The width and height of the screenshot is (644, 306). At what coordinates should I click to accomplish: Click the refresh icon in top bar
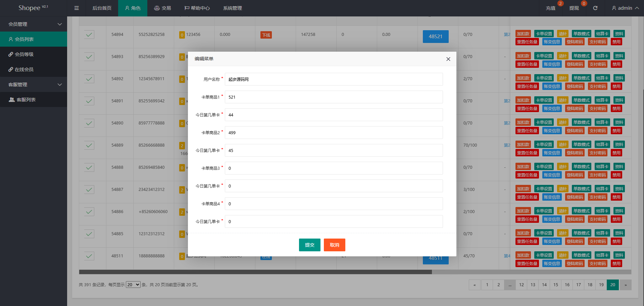point(595,8)
